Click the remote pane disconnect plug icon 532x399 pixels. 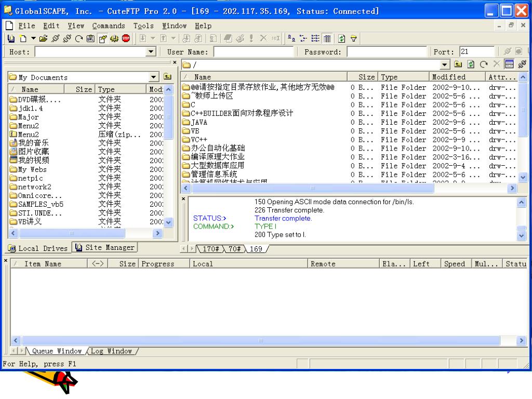click(x=523, y=64)
